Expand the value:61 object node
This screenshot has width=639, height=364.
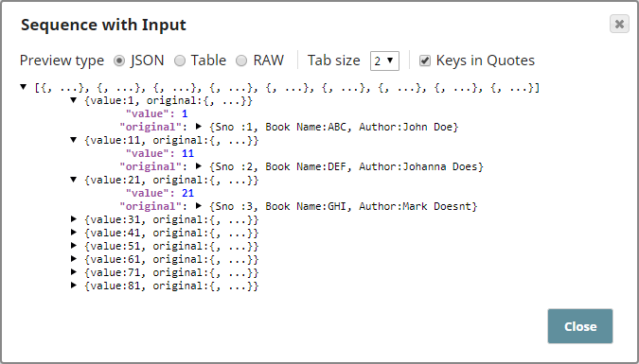[73, 258]
